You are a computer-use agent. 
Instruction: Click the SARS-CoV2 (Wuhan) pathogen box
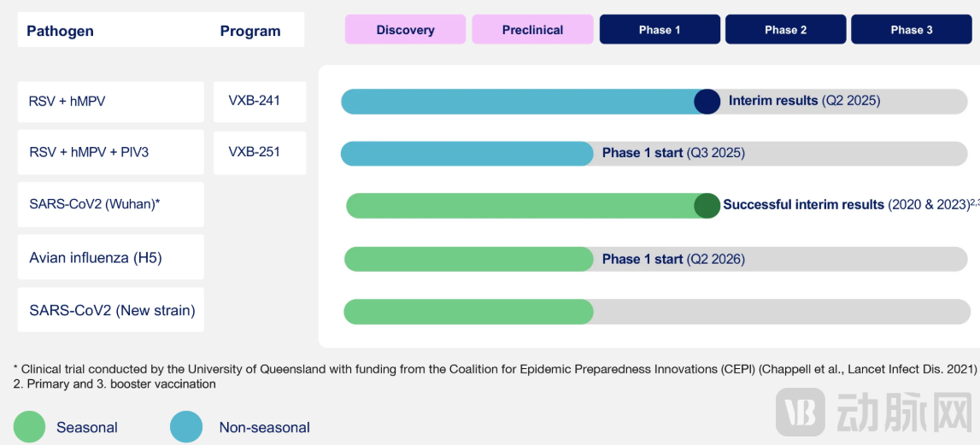click(110, 204)
